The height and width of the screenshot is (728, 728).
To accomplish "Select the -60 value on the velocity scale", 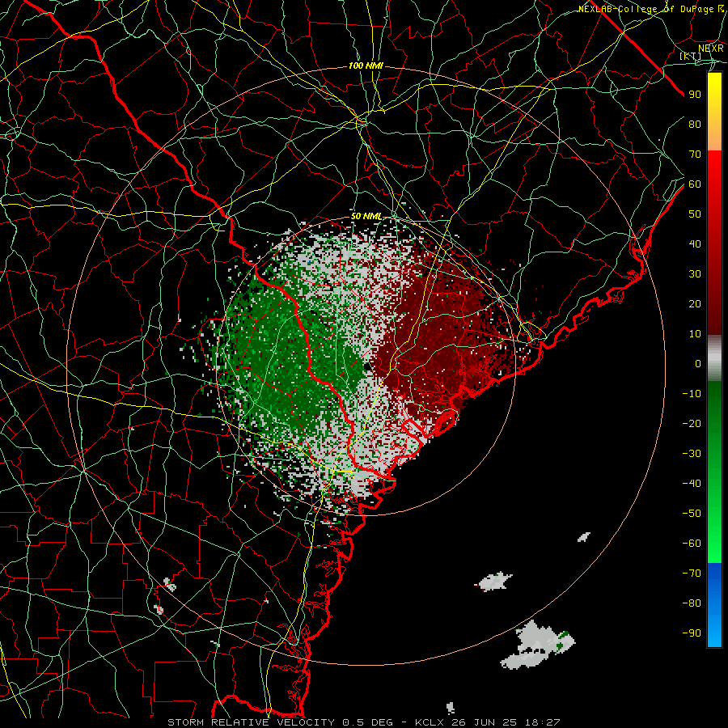I will click(x=692, y=544).
